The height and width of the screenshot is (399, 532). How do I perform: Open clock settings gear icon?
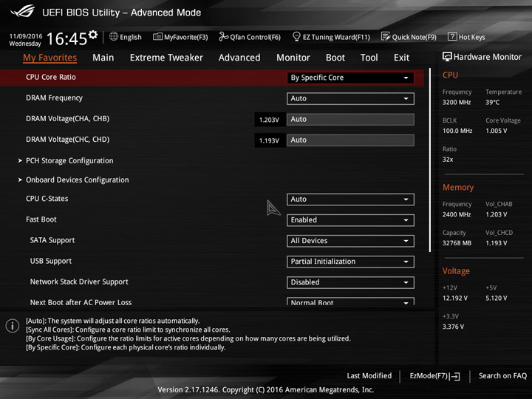[93, 35]
